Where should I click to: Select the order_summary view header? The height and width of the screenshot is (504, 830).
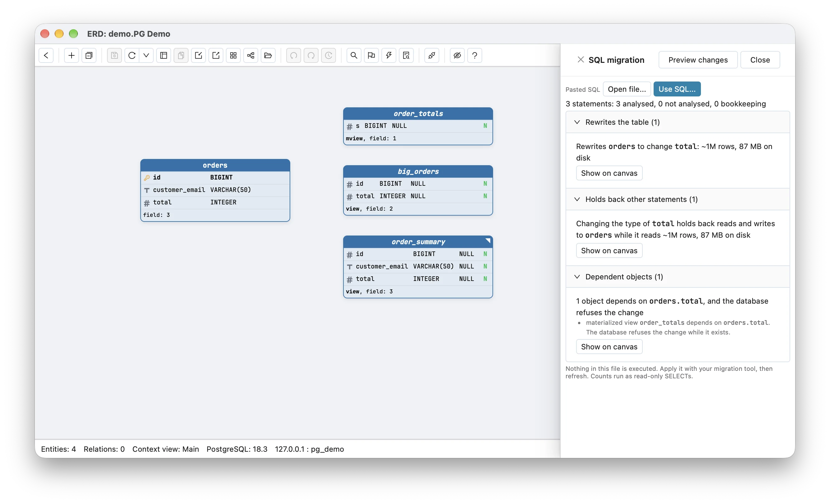pyautogui.click(x=418, y=242)
